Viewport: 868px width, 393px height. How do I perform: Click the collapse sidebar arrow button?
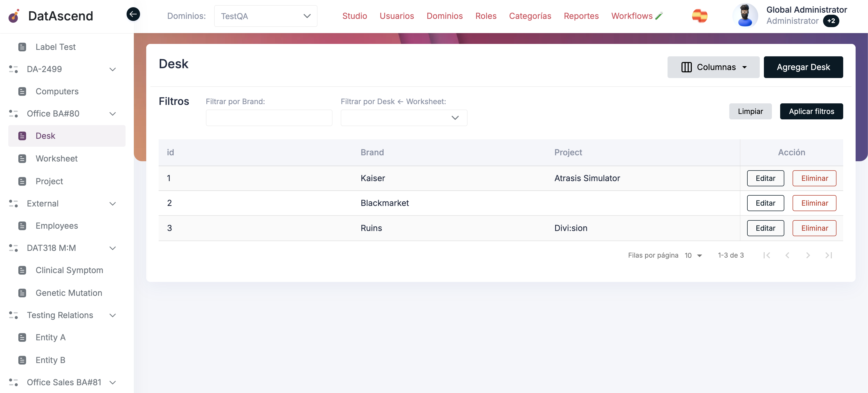(x=133, y=14)
